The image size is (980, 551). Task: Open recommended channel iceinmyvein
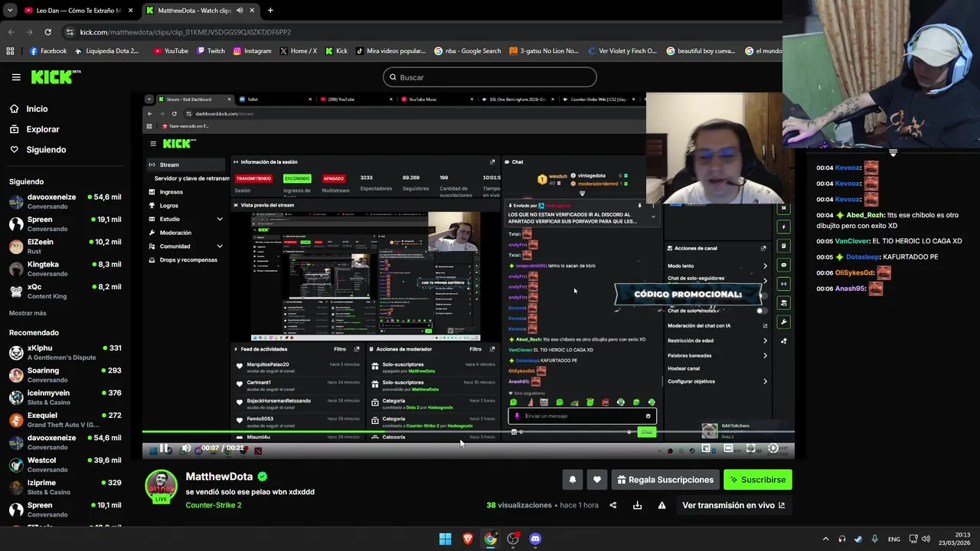point(65,397)
